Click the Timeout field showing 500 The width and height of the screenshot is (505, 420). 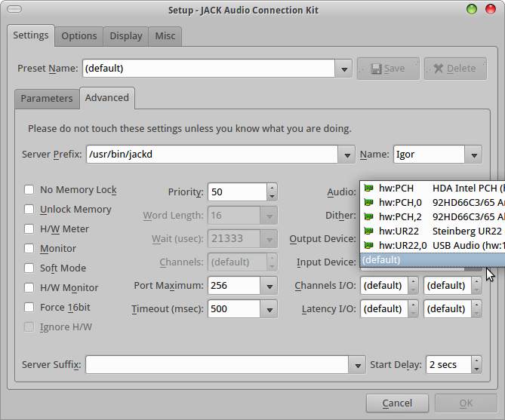[x=234, y=309]
